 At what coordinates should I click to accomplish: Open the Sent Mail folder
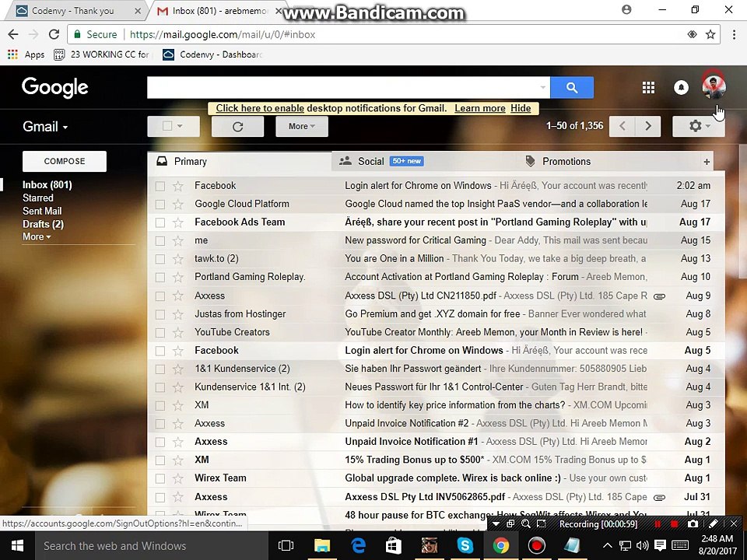click(42, 211)
